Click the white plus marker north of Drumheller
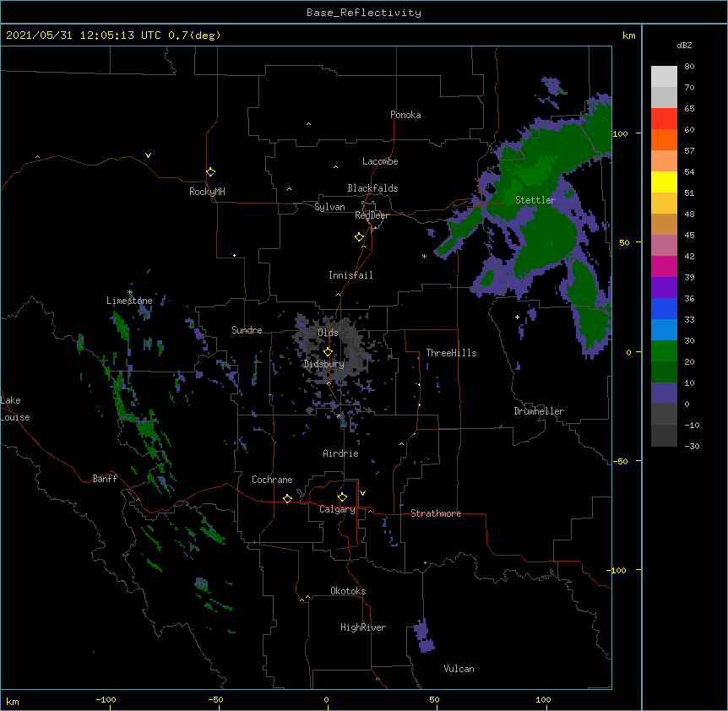 pyautogui.click(x=517, y=317)
